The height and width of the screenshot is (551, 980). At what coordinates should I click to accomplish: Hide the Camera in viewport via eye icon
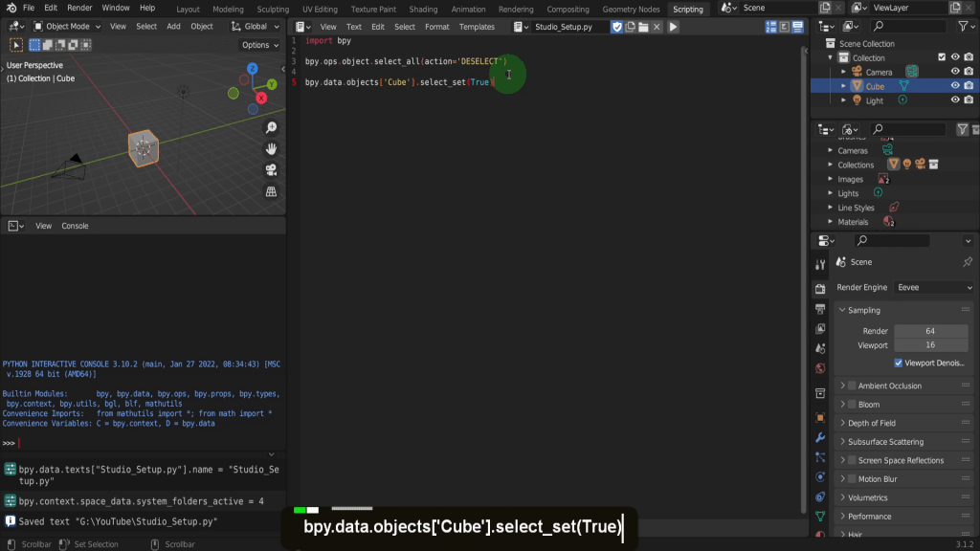(x=954, y=72)
